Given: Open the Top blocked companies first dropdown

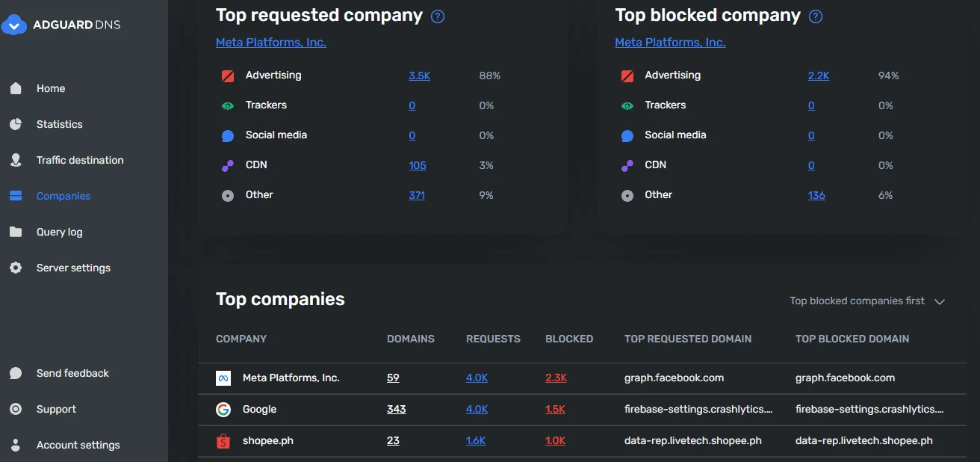Looking at the screenshot, I should coord(867,301).
